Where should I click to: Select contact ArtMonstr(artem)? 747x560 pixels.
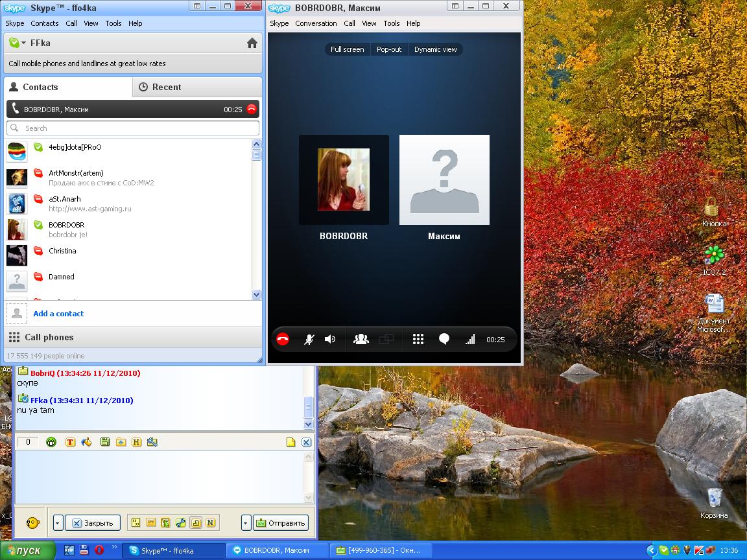[x=128, y=178]
